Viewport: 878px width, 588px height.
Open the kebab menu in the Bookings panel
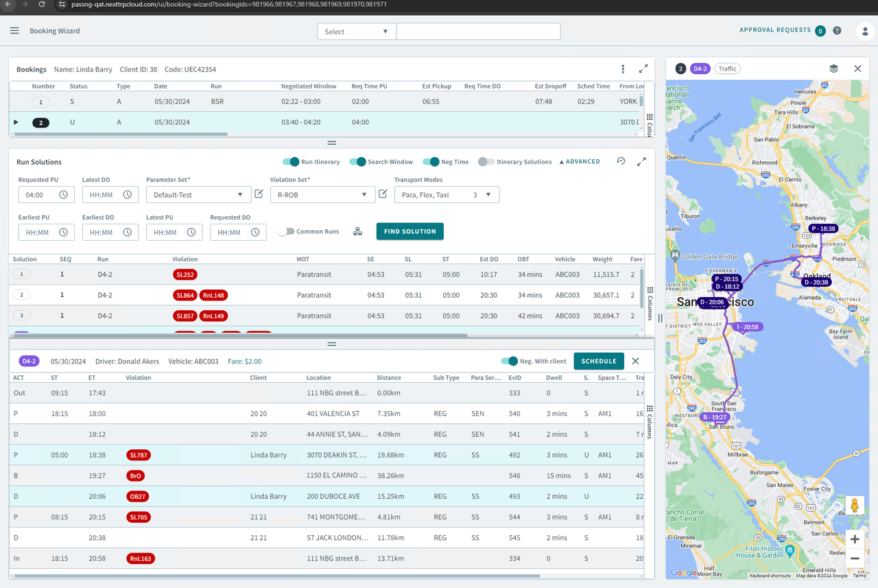(x=623, y=69)
